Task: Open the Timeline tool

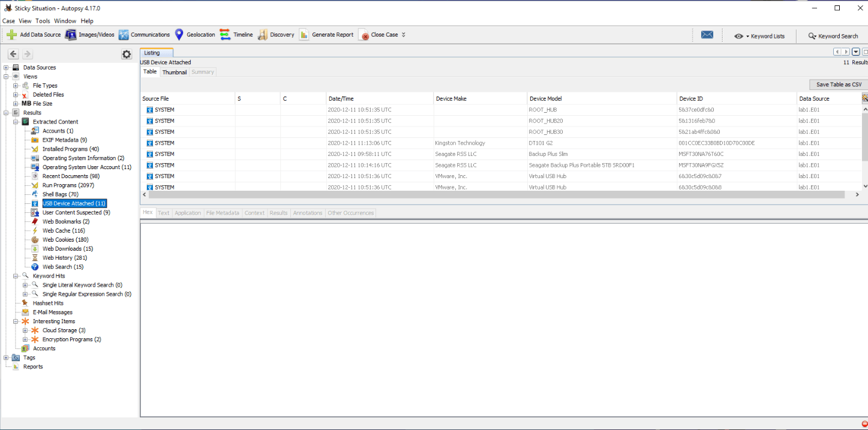Action: (236, 35)
